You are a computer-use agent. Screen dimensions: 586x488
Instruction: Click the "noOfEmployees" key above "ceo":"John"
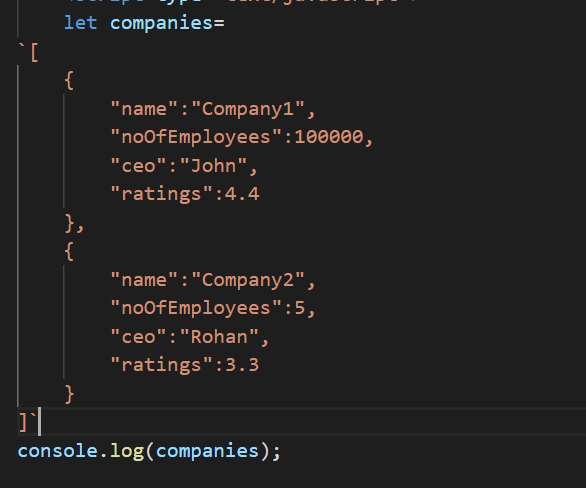[196, 137]
